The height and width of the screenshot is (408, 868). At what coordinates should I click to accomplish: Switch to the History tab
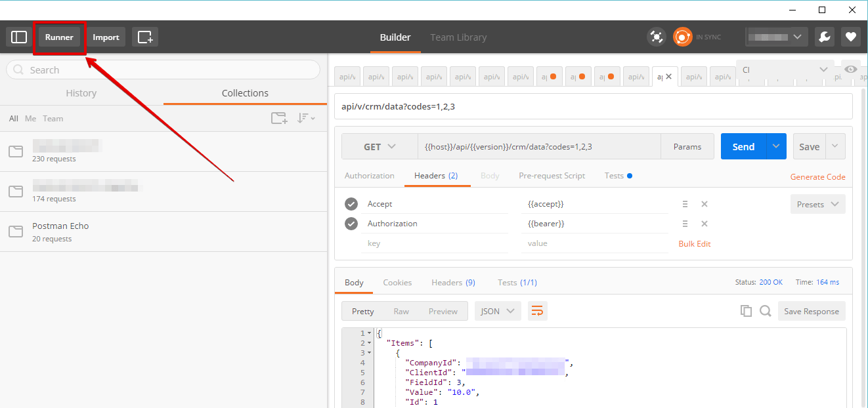pos(81,93)
